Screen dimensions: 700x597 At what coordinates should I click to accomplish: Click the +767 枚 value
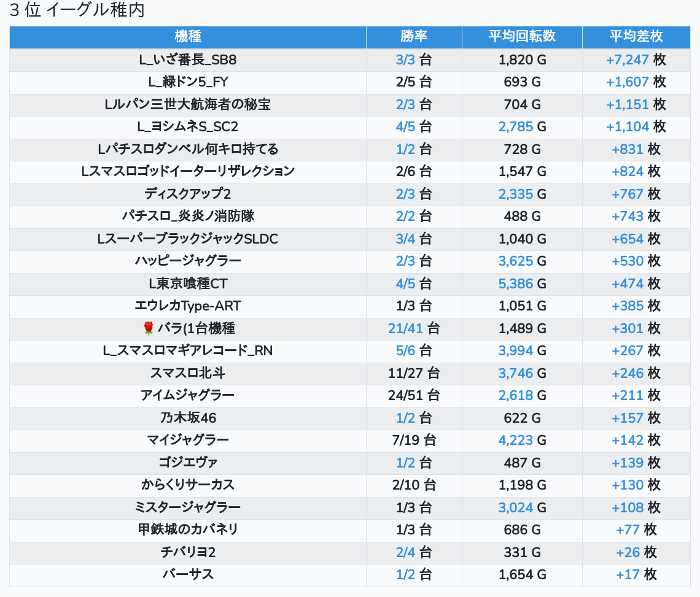click(x=636, y=194)
